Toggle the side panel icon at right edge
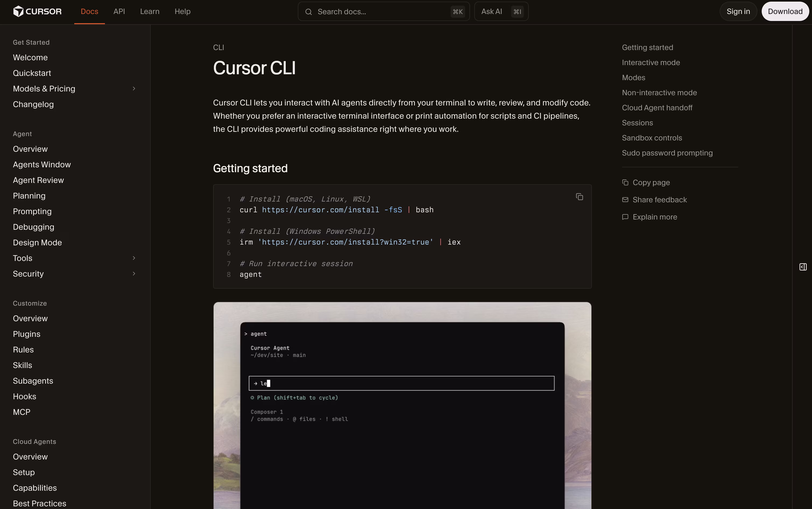 tap(803, 267)
